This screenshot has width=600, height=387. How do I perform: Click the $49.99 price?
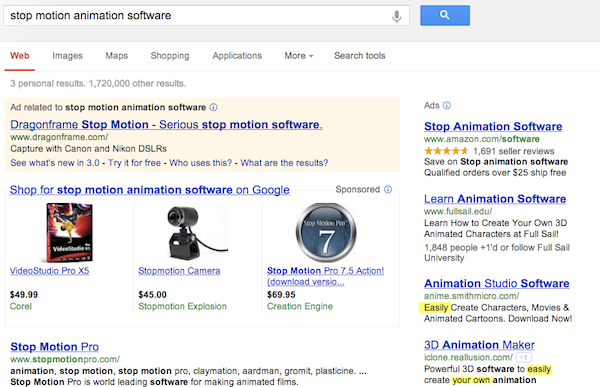point(24,295)
